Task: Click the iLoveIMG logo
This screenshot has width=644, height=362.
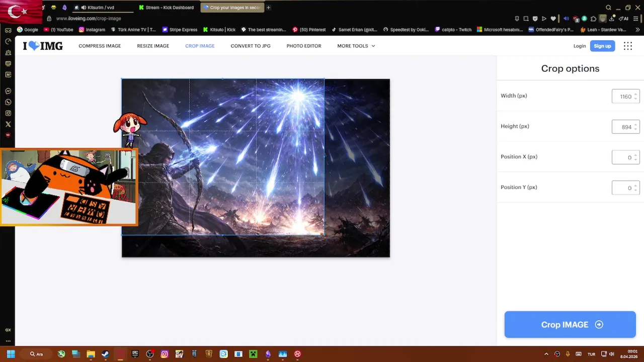Action: (x=43, y=46)
